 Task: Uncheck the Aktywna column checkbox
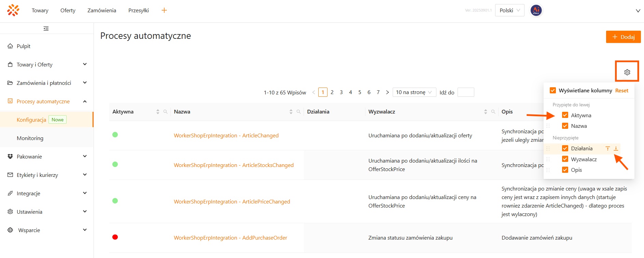click(x=565, y=115)
